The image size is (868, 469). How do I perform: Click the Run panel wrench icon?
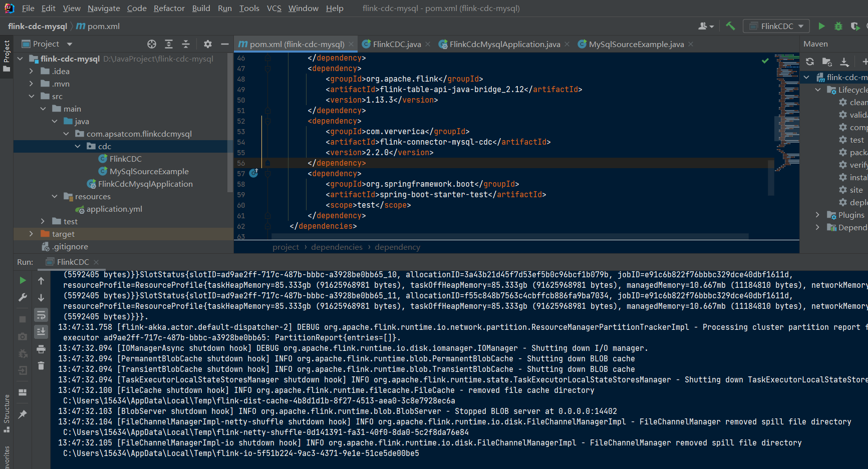(23, 297)
